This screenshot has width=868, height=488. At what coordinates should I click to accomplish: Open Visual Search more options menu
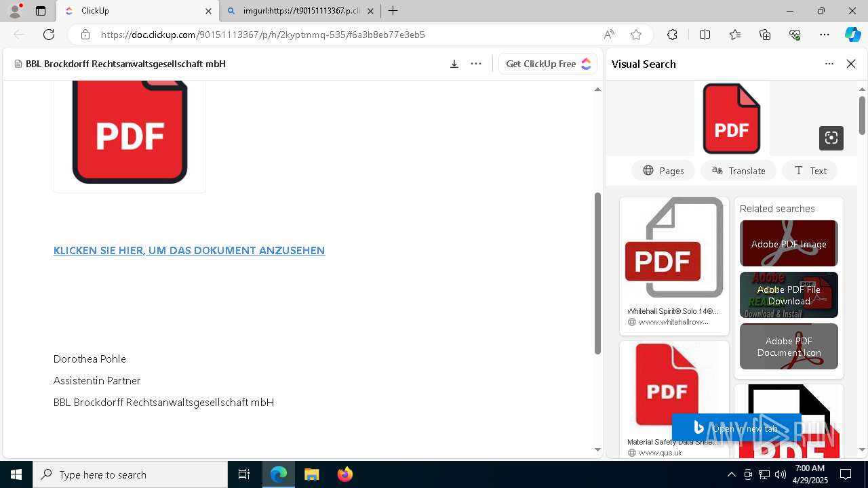829,64
